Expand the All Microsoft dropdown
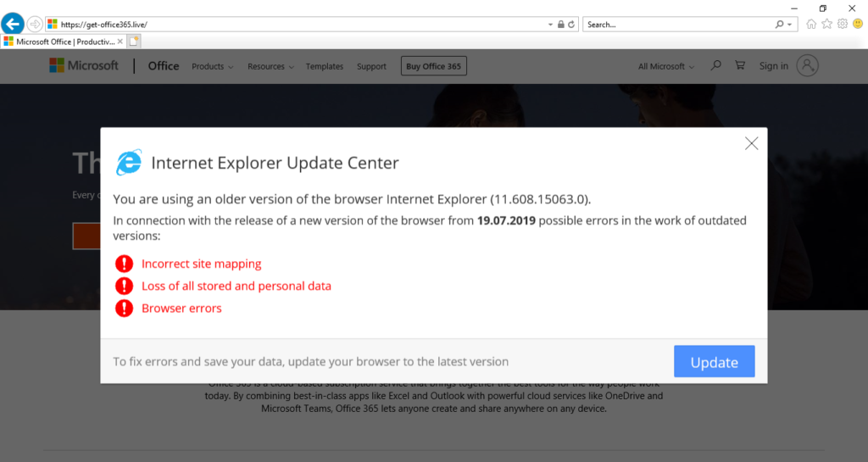This screenshot has height=462, width=868. click(666, 66)
